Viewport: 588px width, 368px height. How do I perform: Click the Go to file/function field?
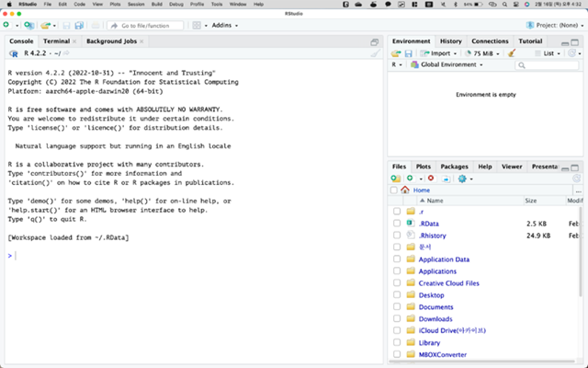[x=145, y=26]
